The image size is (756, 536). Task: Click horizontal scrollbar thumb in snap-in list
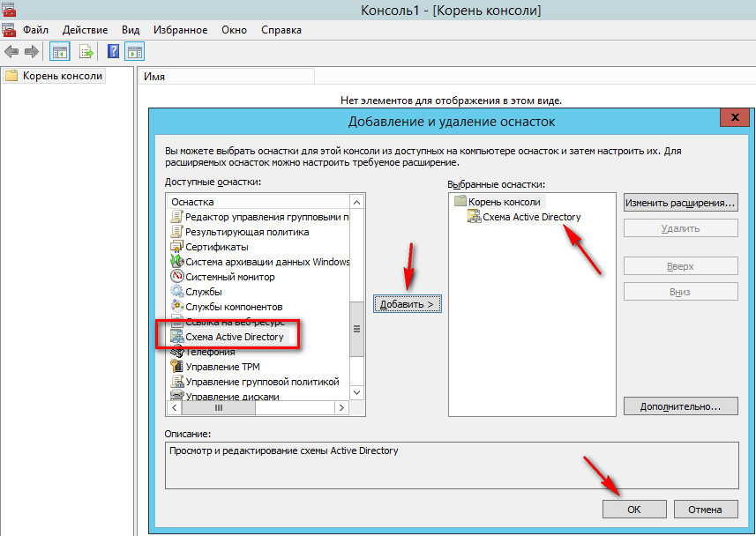219,408
